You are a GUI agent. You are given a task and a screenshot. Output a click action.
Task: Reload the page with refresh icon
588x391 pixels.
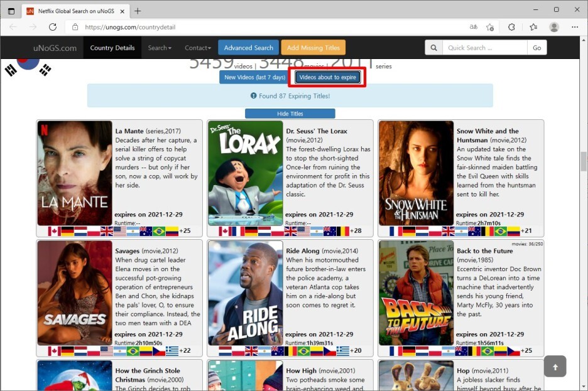click(53, 27)
